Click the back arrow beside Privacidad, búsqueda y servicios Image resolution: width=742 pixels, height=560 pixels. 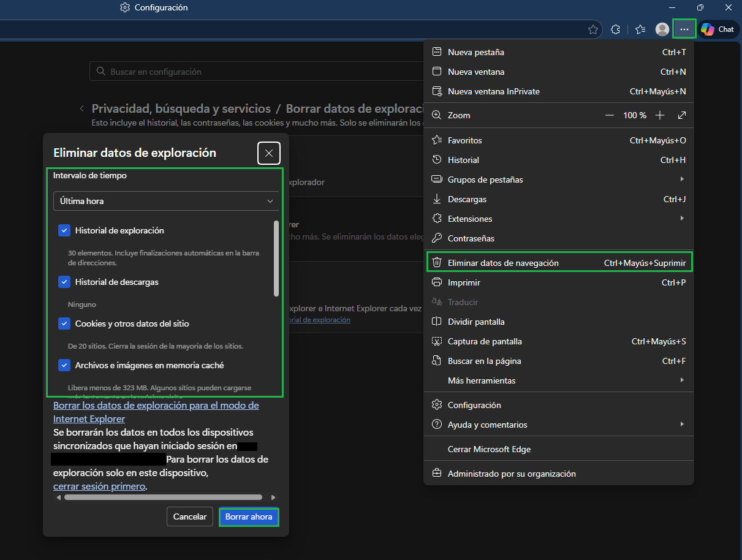(x=82, y=108)
